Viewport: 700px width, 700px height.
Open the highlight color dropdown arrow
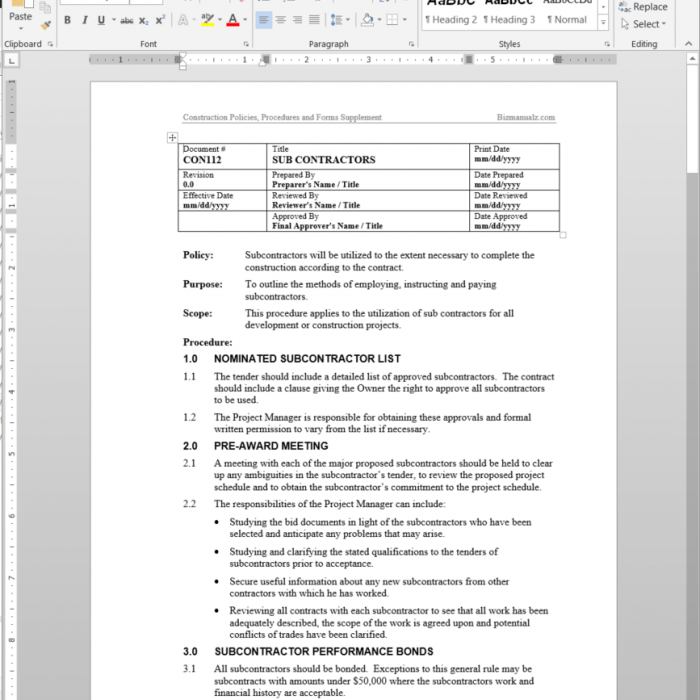coord(220,20)
